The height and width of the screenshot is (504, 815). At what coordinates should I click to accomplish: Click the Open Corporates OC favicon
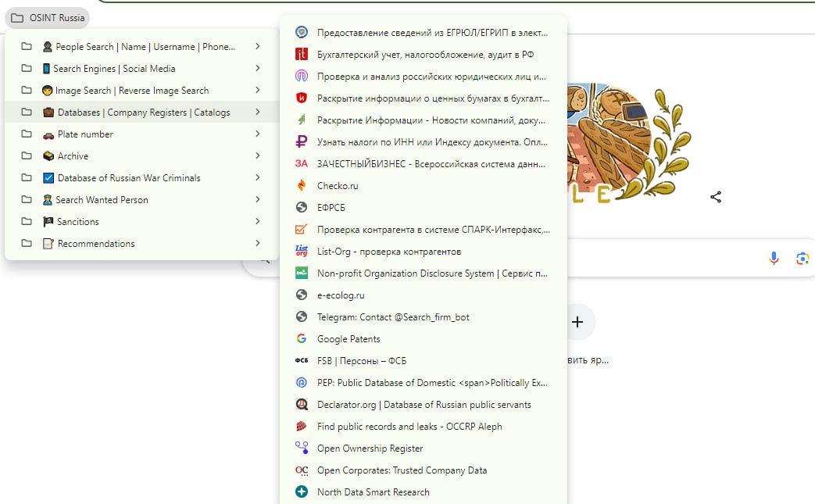coord(302,470)
